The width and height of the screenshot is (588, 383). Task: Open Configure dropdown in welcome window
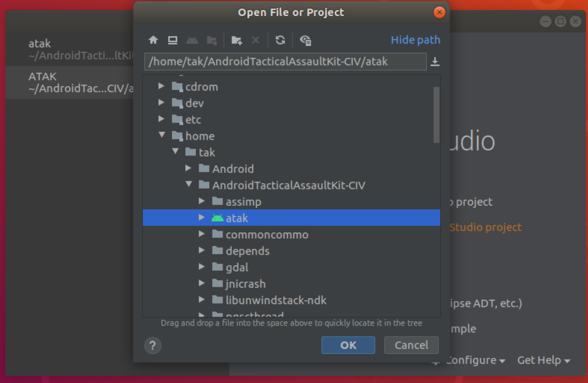[475, 360]
